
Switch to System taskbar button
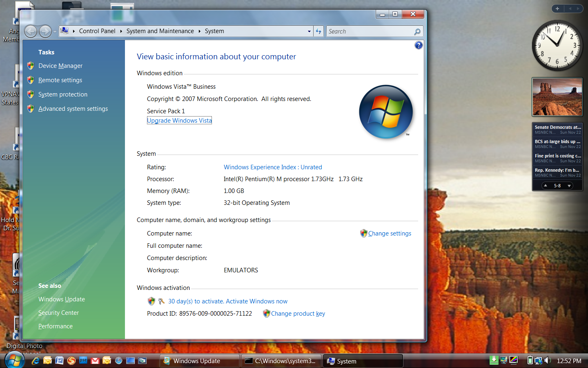tap(363, 361)
